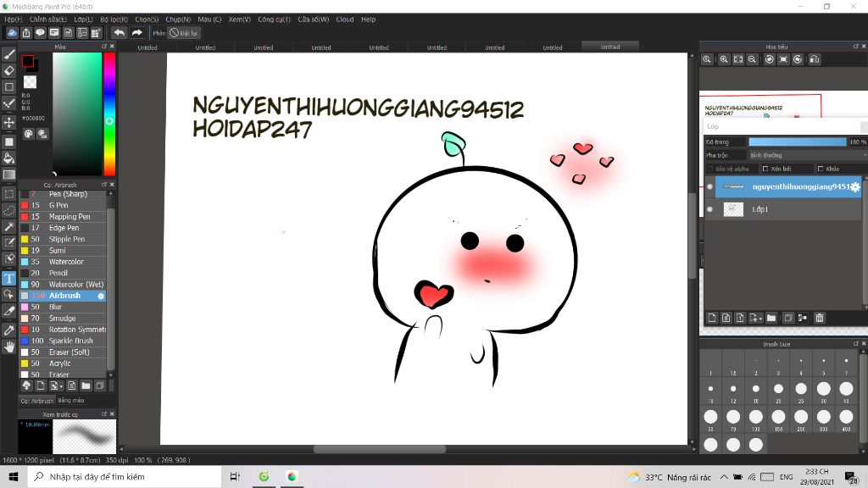Screen dimensions: 868x488
Task: Select the Magic Wand tool
Action: pos(8,226)
